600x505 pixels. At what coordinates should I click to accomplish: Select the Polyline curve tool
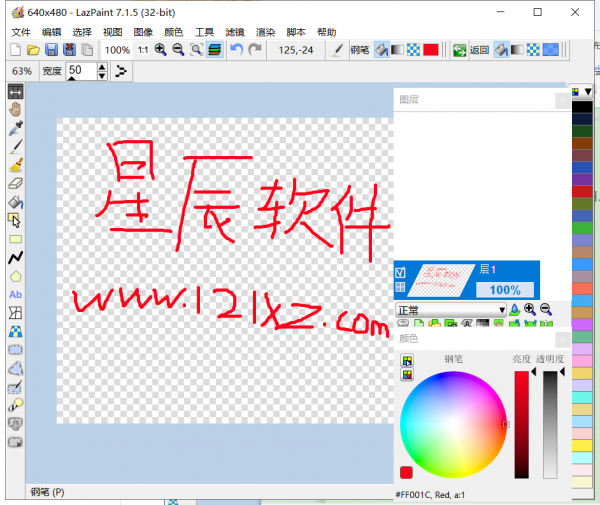[x=15, y=258]
